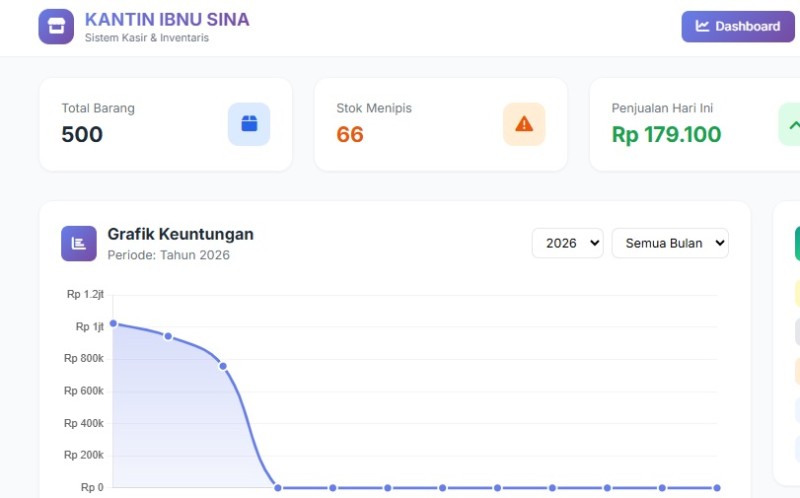Select the second data point on the chart line

[x=168, y=336]
